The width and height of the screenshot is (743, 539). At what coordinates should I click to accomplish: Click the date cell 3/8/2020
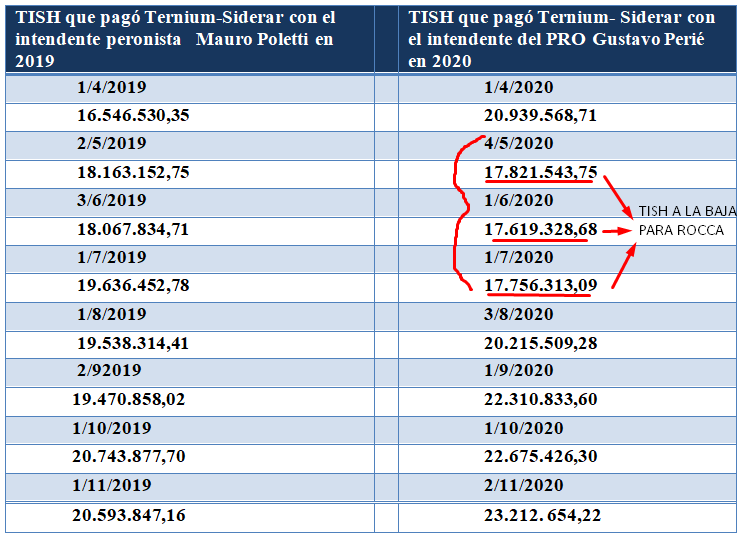[518, 315]
